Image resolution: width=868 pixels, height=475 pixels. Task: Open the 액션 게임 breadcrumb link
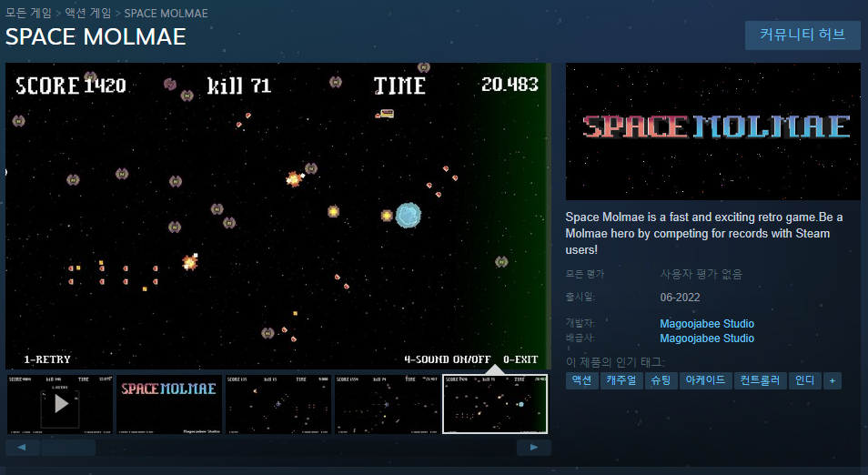(x=88, y=13)
